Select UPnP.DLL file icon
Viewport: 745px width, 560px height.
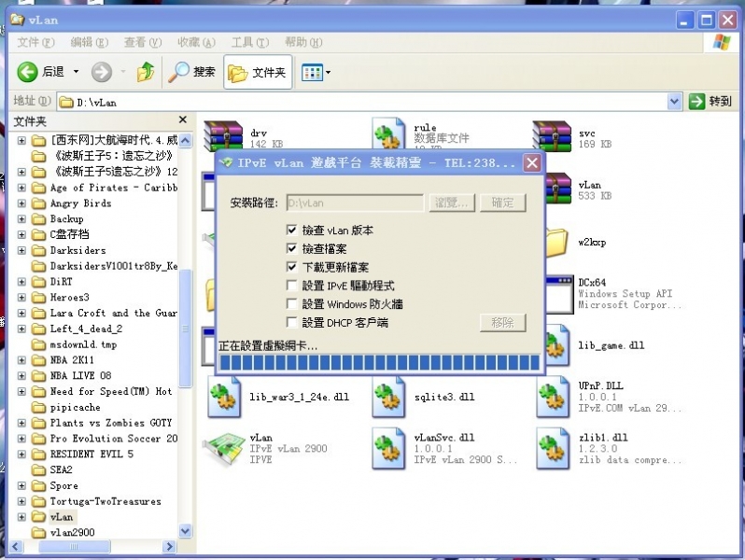(553, 397)
